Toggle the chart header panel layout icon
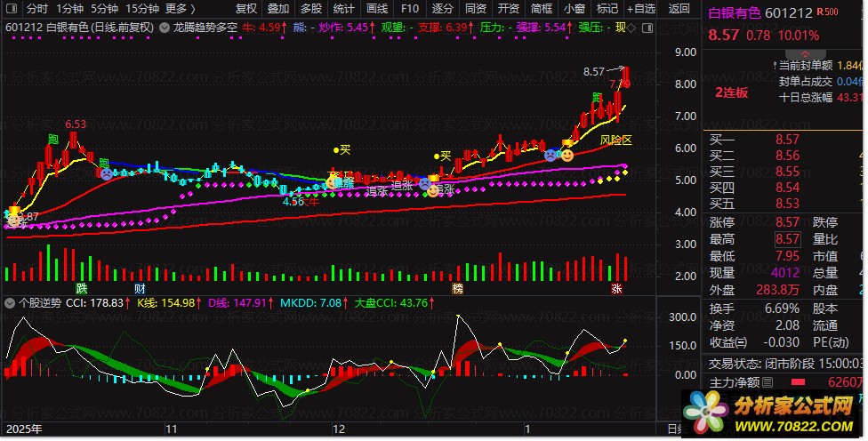 (647, 27)
